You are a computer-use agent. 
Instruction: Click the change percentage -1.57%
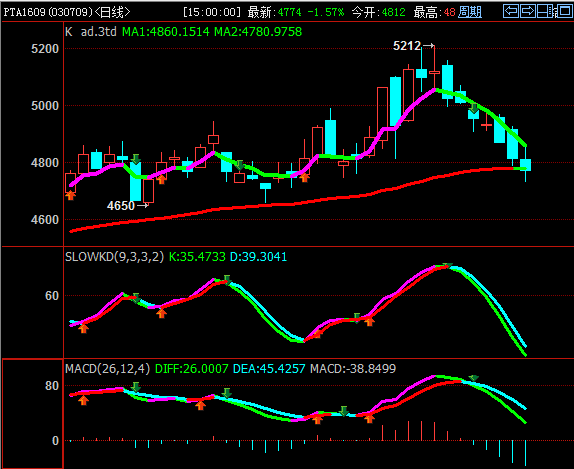(326, 12)
